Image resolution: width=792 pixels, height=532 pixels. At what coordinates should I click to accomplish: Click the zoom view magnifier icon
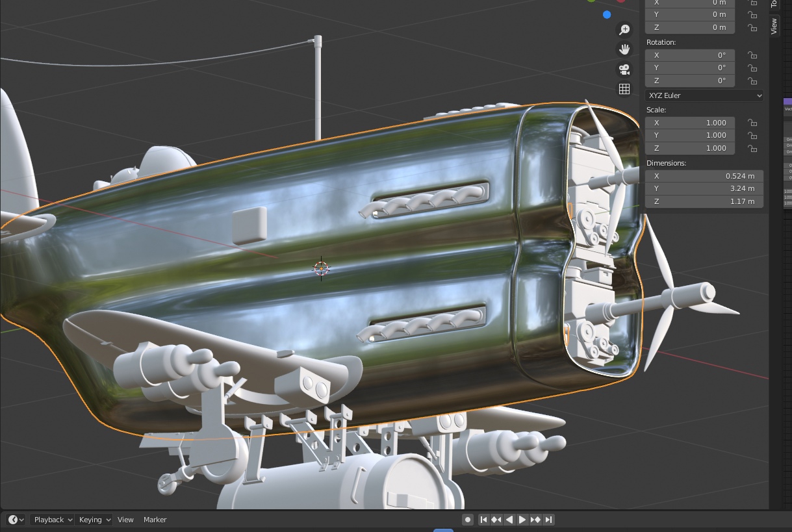click(624, 30)
